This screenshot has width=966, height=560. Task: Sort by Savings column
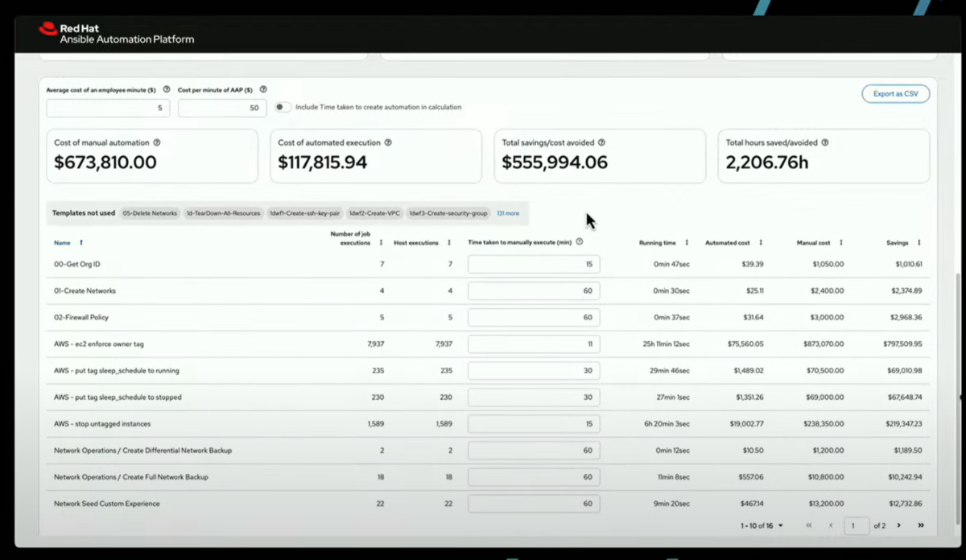[919, 242]
